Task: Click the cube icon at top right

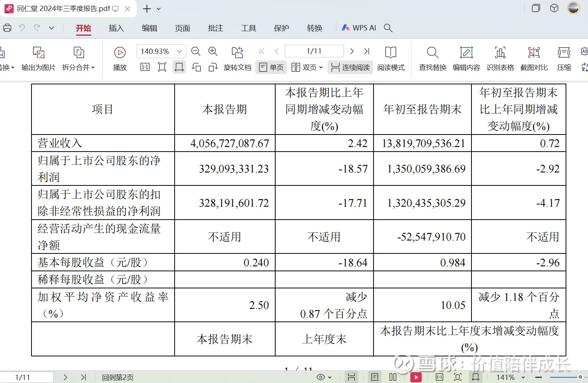Action: pos(554,8)
